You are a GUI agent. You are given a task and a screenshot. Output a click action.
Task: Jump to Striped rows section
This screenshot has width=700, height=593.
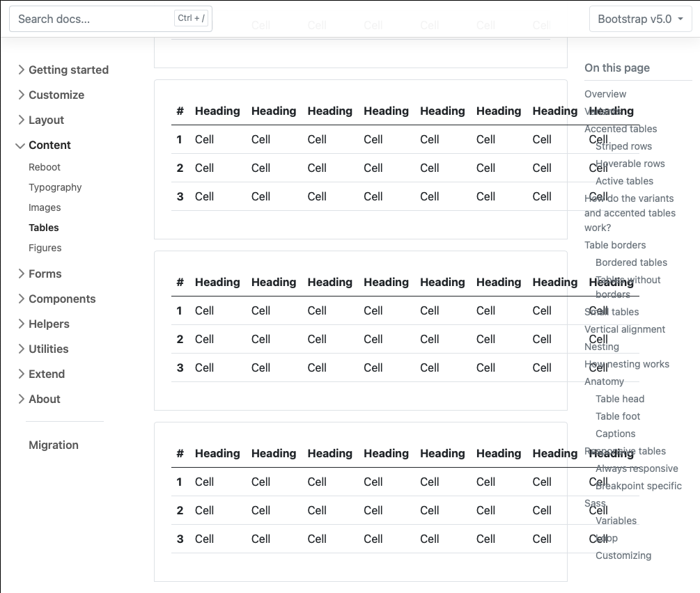click(623, 146)
